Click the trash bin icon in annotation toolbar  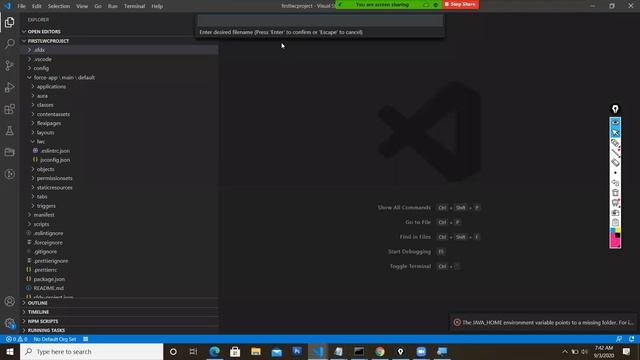pos(615,193)
